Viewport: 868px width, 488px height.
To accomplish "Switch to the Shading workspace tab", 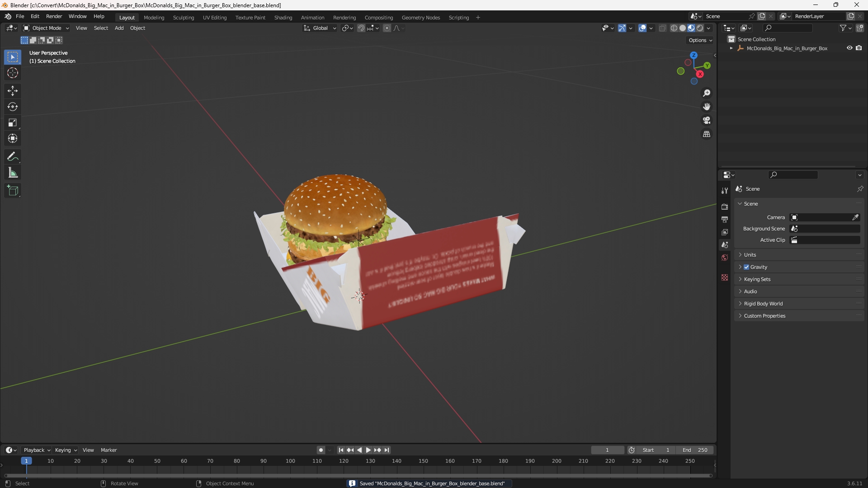I will [283, 18].
